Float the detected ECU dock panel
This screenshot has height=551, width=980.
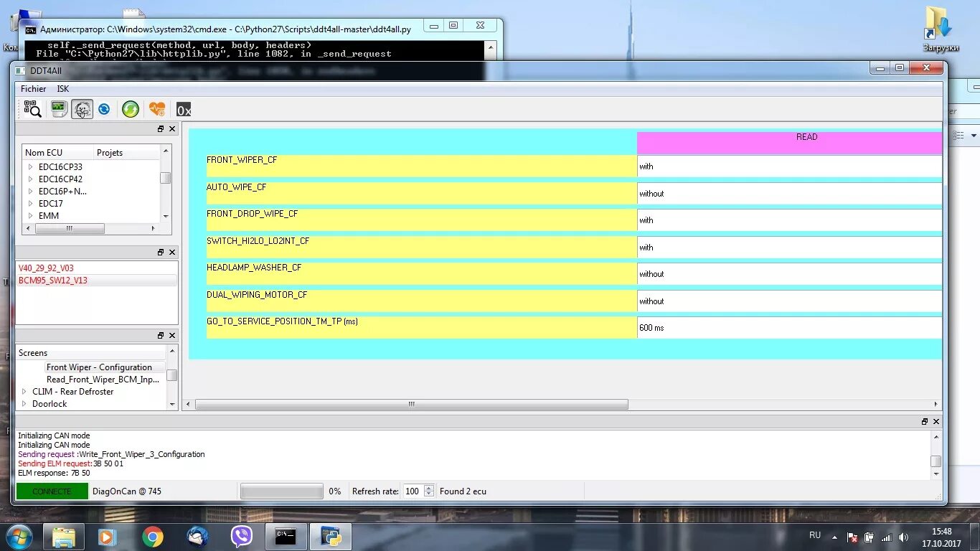tap(161, 253)
